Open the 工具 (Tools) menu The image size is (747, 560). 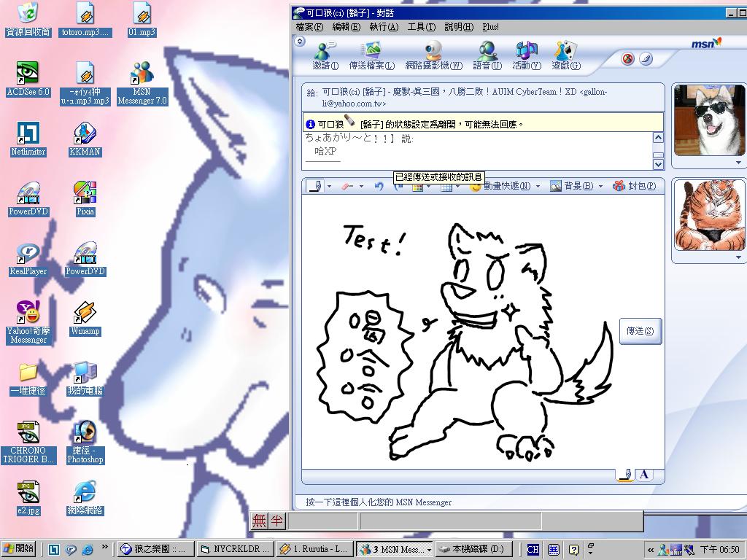click(x=421, y=27)
